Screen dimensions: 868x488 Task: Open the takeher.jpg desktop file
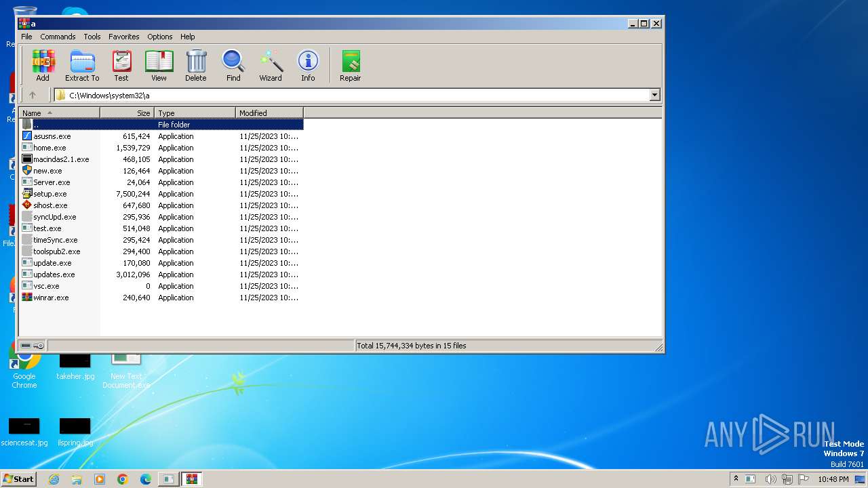[75, 366]
